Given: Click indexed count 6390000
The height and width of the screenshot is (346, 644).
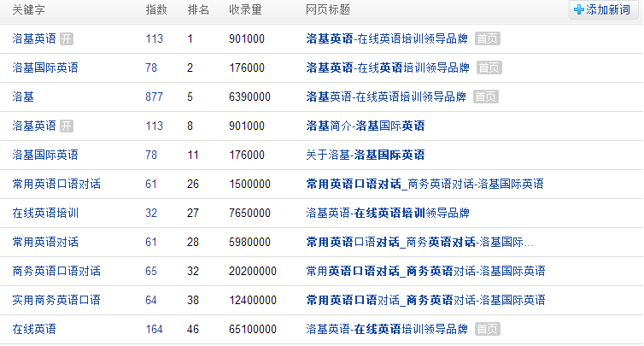Looking at the screenshot, I should pos(249,97).
